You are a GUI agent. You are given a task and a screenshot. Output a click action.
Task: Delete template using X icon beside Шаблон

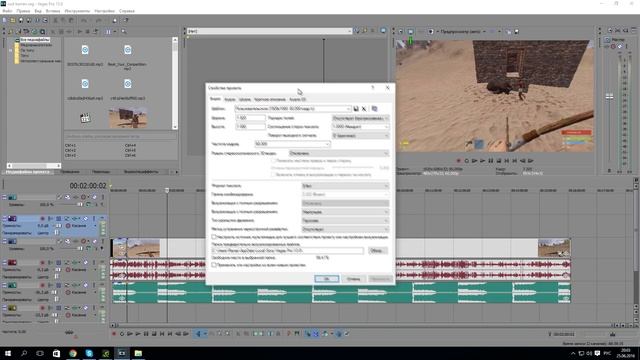click(x=364, y=109)
